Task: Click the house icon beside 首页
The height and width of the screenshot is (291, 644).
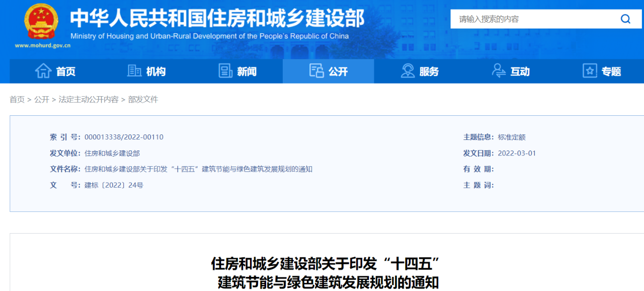Action: pos(43,71)
